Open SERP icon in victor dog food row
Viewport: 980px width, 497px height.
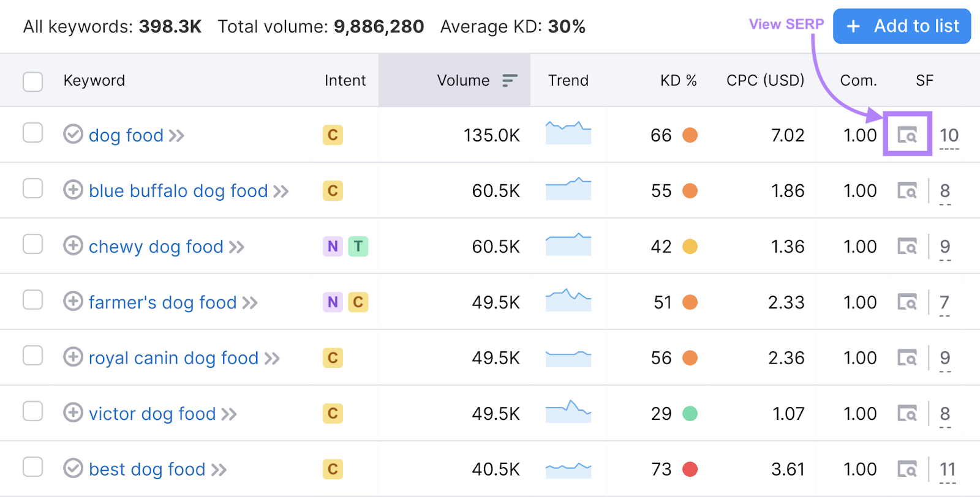907,414
